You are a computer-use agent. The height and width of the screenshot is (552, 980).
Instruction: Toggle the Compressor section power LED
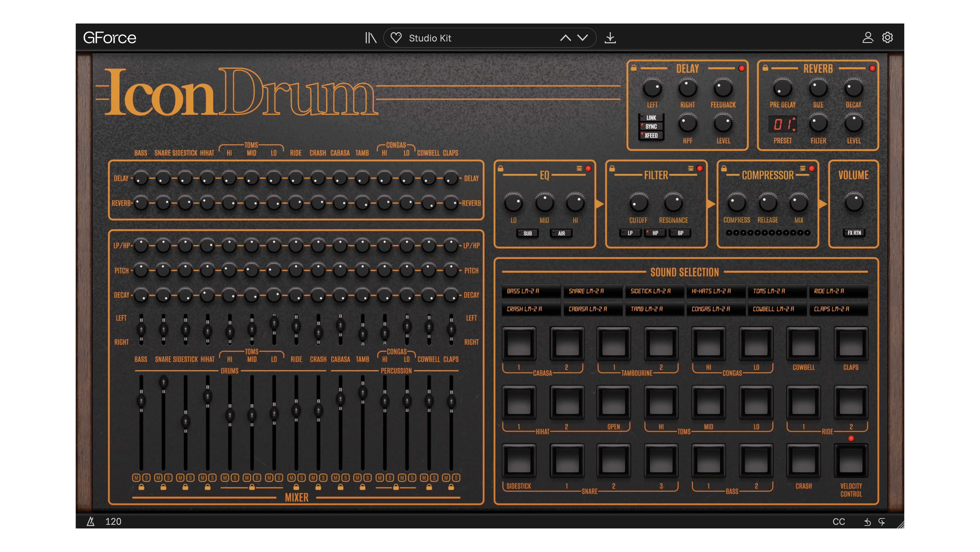[811, 168]
